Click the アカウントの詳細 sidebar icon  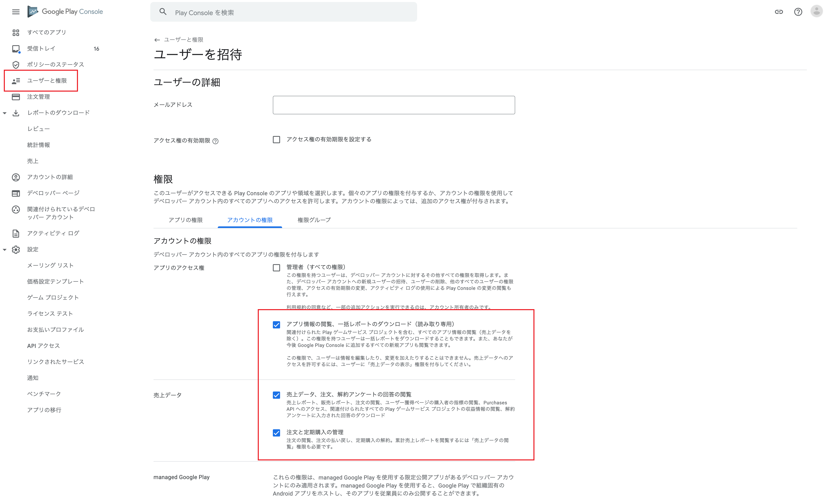point(16,177)
